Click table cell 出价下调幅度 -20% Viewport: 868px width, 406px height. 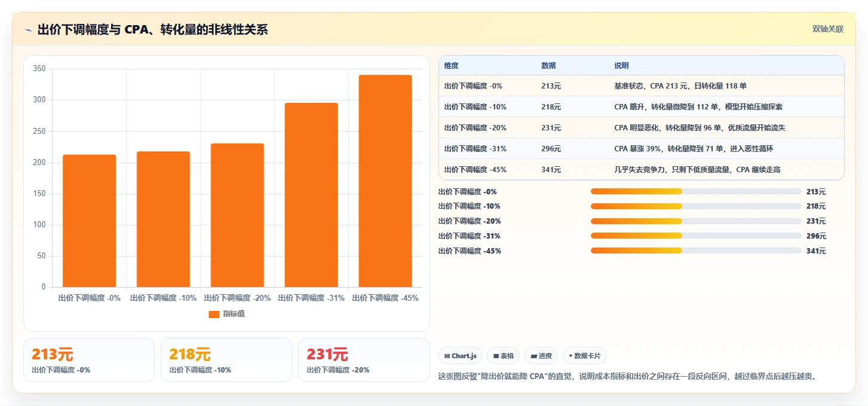pyautogui.click(x=476, y=128)
